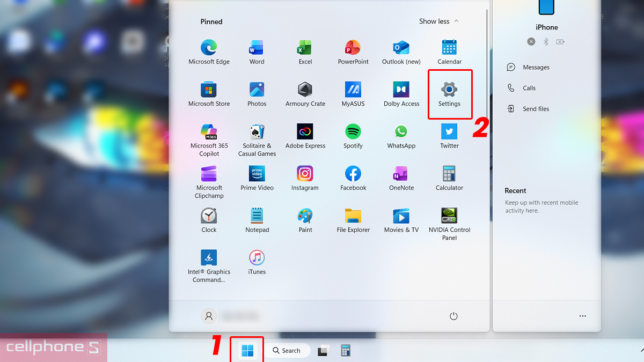Launch the Word app
The height and width of the screenshot is (362, 644).
click(257, 53)
